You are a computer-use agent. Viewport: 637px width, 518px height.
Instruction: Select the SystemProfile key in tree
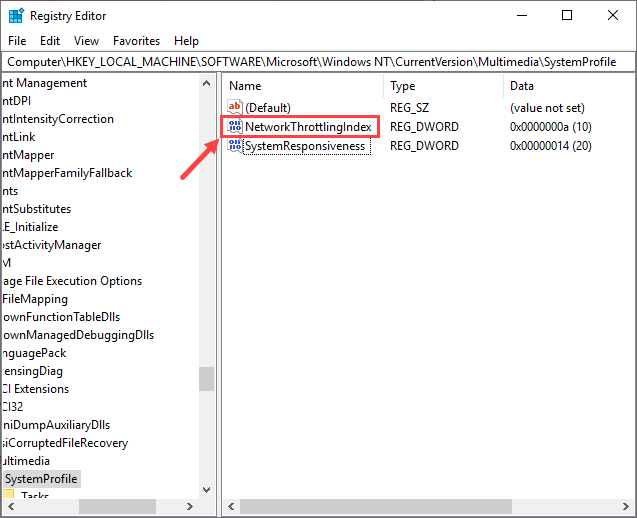click(x=41, y=479)
